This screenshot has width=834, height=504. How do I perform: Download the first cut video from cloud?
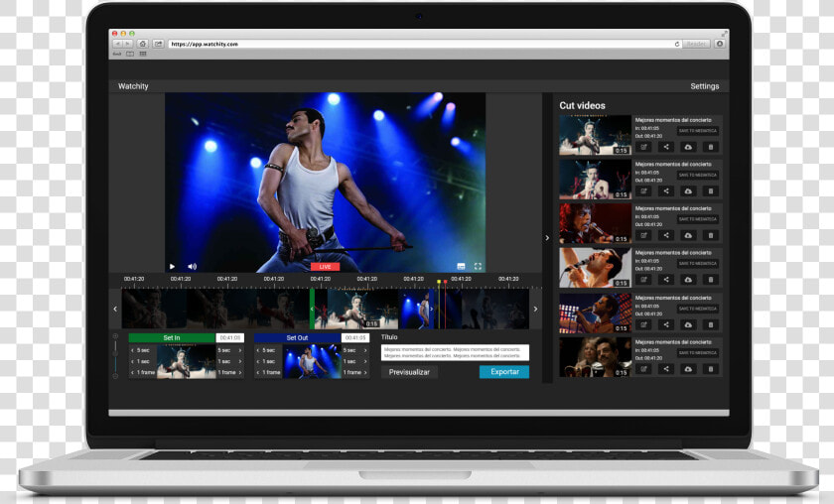click(x=688, y=147)
